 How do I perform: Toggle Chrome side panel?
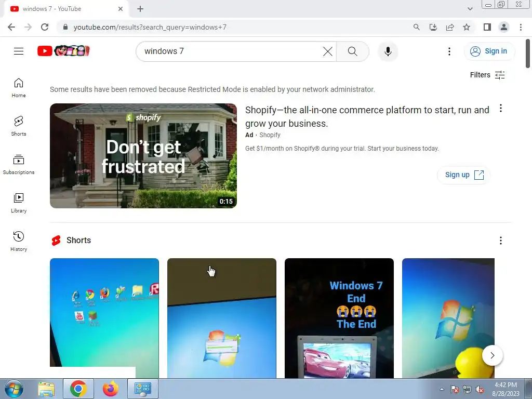coord(487,27)
